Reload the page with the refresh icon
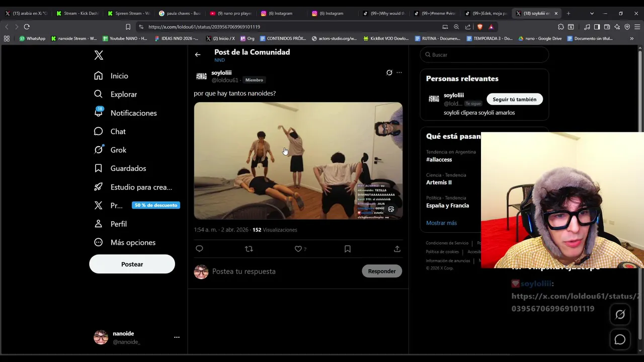 pos(27,27)
